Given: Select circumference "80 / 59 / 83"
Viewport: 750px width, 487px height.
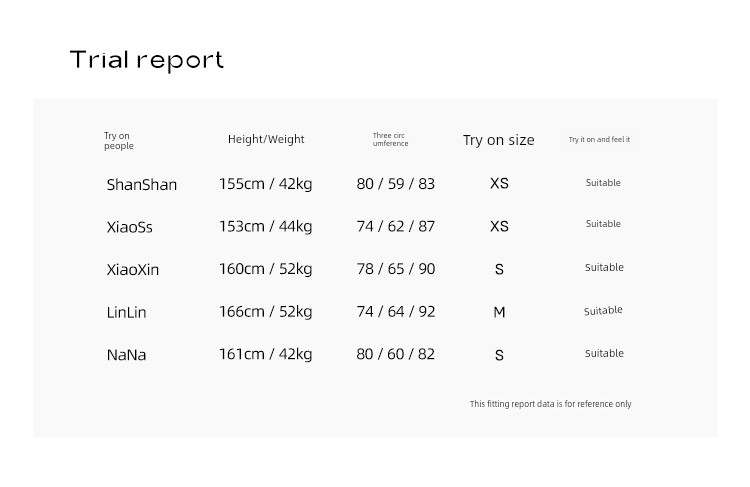Looking at the screenshot, I should [396, 184].
